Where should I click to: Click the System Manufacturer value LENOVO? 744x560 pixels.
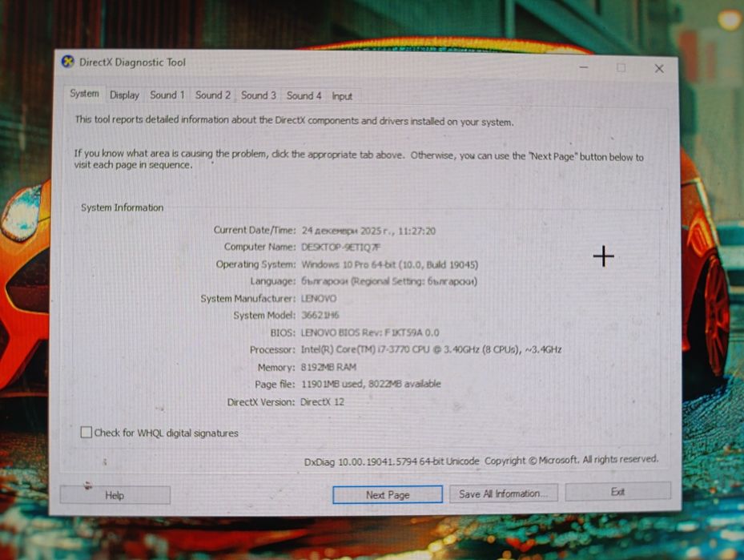319,299
